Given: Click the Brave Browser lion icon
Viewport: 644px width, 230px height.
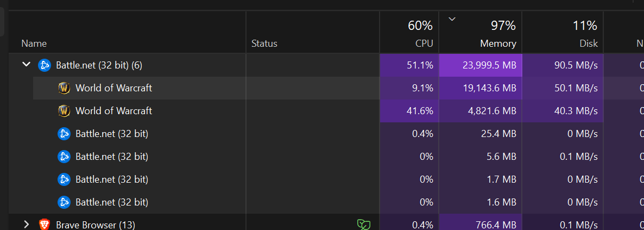Looking at the screenshot, I should (x=45, y=225).
